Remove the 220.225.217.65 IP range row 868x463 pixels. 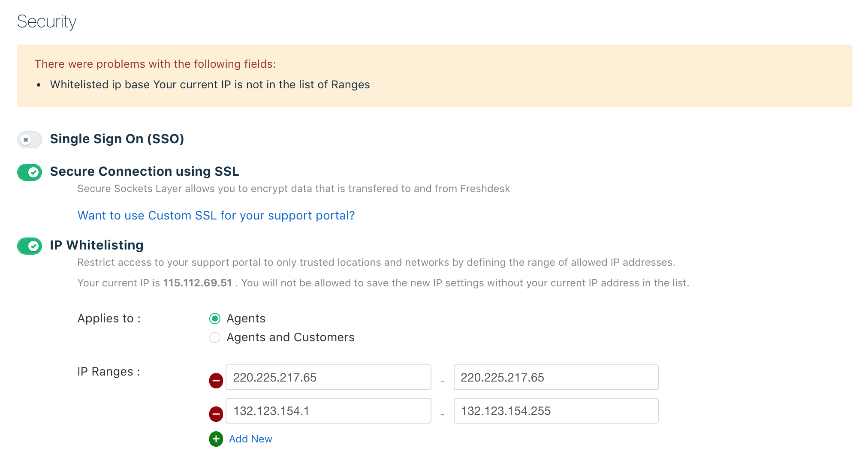216,380
